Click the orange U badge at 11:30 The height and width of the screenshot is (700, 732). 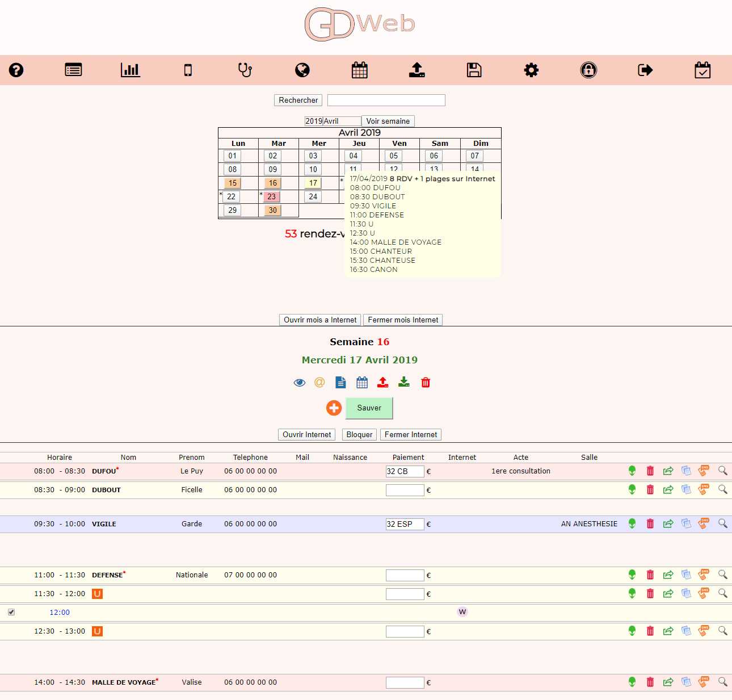(x=98, y=594)
